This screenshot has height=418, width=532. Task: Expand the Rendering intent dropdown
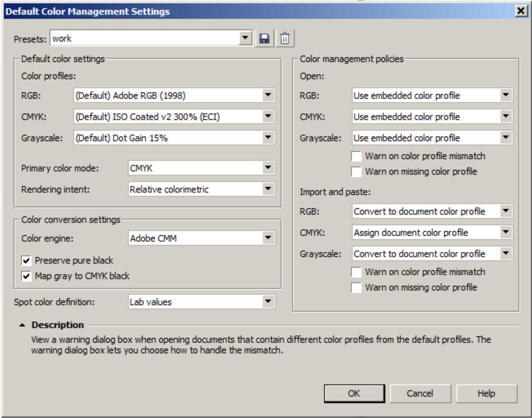click(268, 189)
